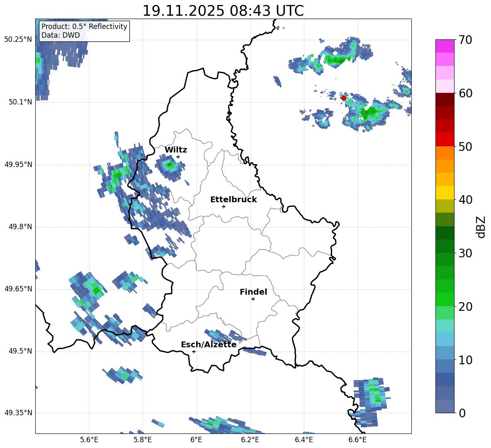This screenshot has width=491, height=448.
Task: Click the Wiltz station cross marker
Action: pyautogui.click(x=178, y=157)
